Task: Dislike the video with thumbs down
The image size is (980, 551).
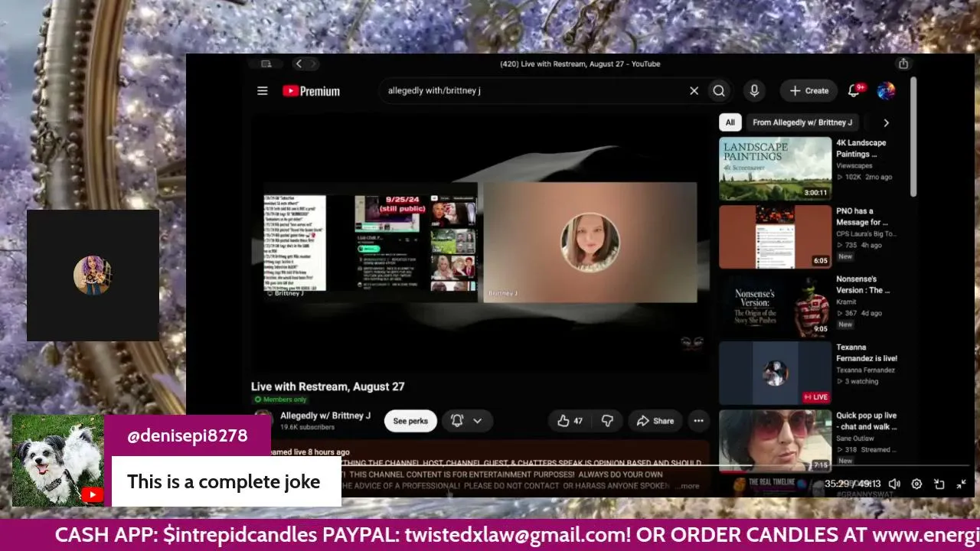Action: pos(607,421)
